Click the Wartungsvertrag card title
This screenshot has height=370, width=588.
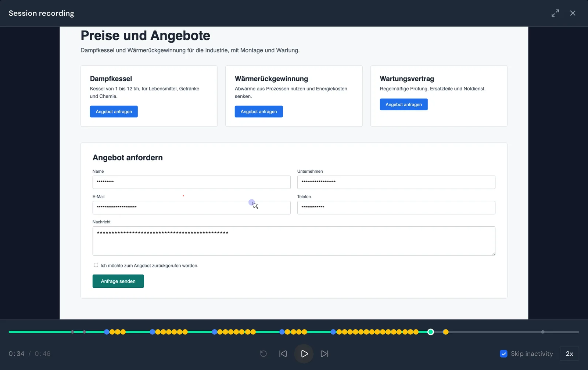(x=407, y=79)
